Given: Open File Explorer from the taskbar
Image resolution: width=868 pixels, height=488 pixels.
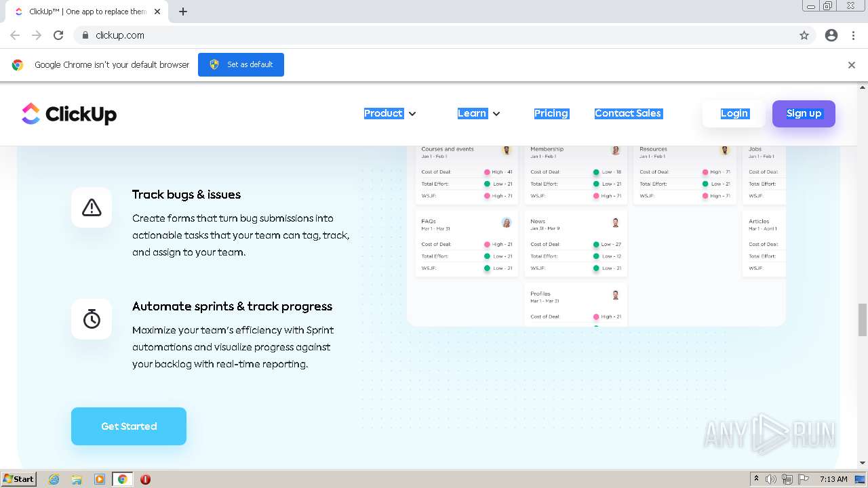Looking at the screenshot, I should point(77,479).
